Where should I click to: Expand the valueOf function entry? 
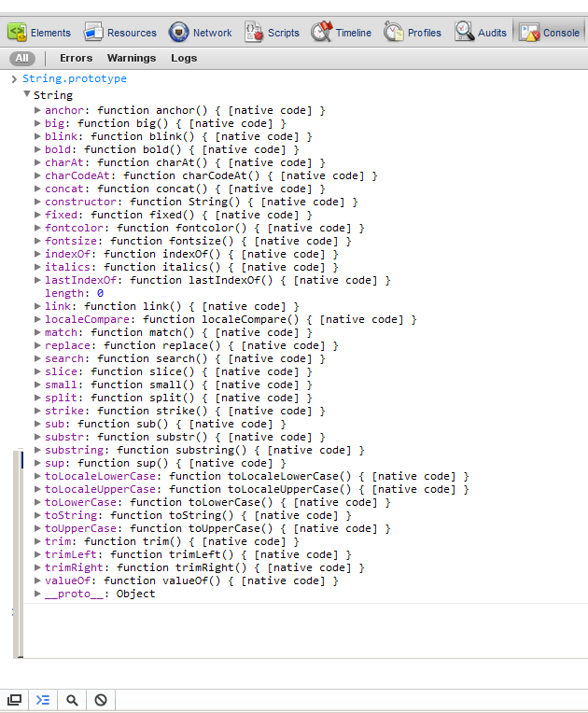[37, 580]
